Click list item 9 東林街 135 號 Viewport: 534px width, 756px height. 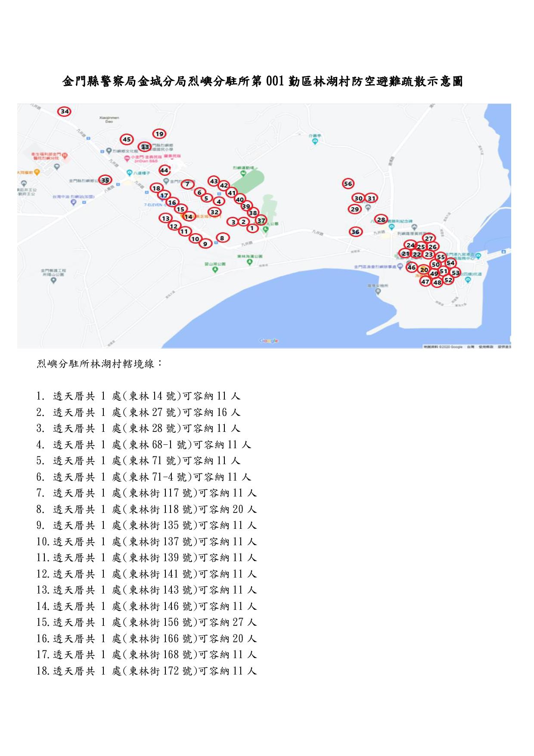pos(146,525)
